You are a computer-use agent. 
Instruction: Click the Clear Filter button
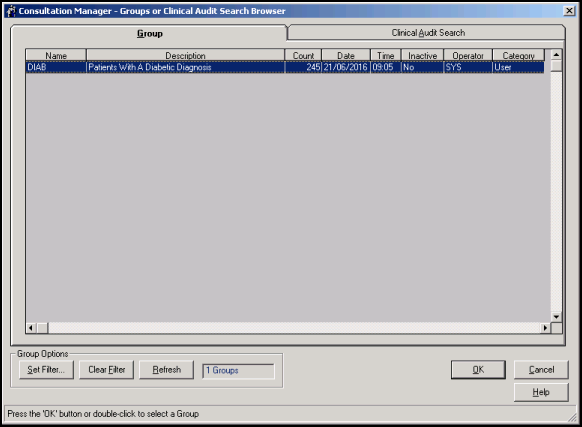(x=106, y=370)
